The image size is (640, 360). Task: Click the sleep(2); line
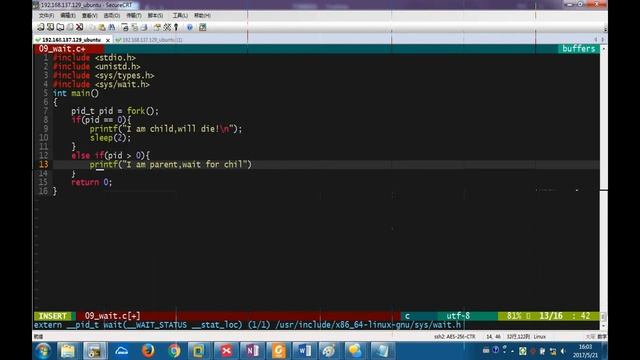111,138
